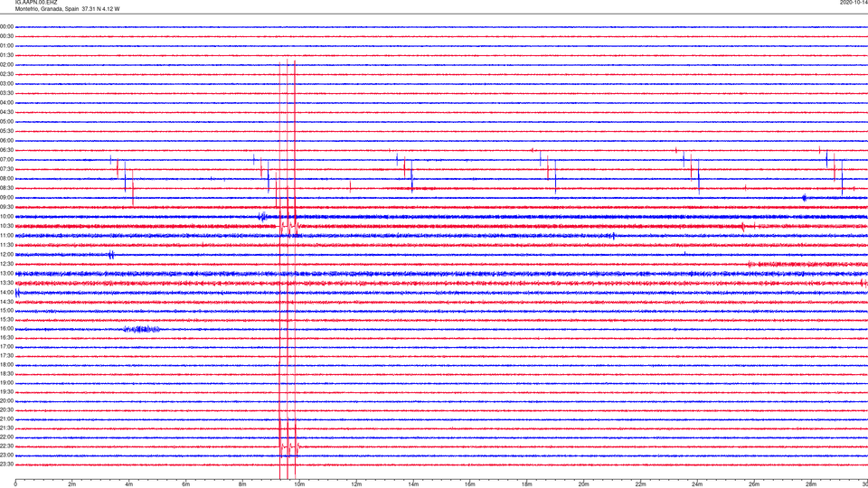This screenshot has width=868, height=488.
Task: Select the 06:30 trace label
Action: [x=6, y=150]
